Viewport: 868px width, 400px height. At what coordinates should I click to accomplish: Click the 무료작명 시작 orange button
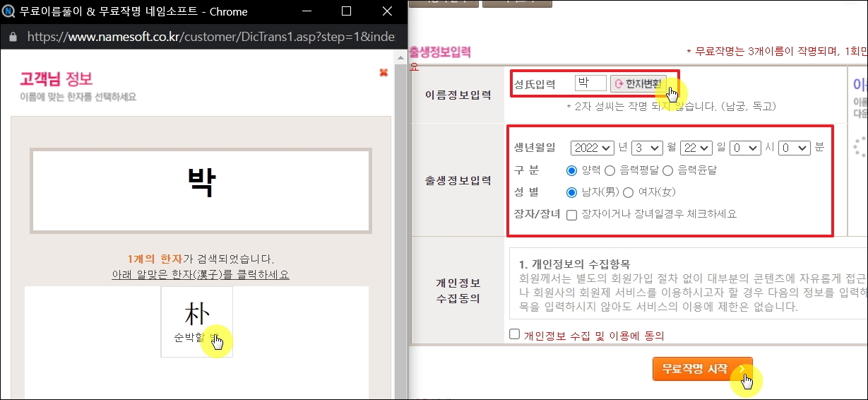coord(702,369)
